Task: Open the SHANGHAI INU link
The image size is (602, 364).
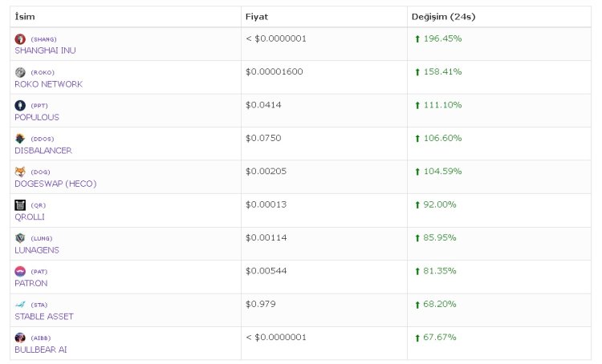Action: tap(45, 51)
